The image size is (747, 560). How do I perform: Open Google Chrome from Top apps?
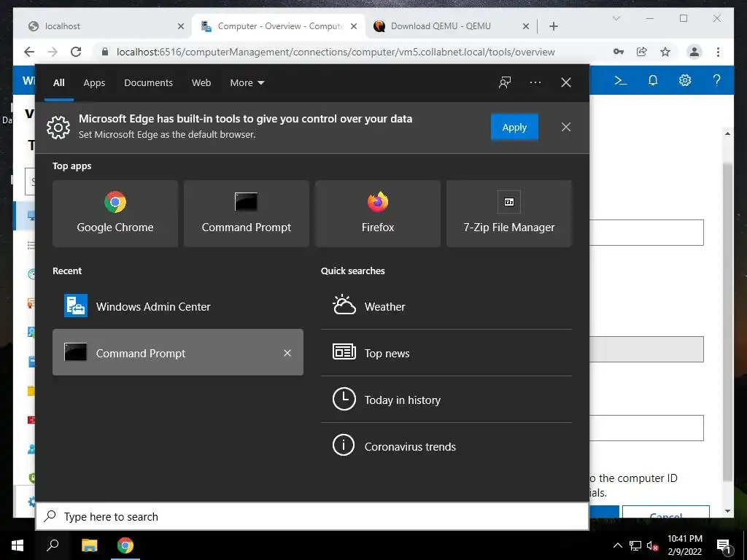115,214
